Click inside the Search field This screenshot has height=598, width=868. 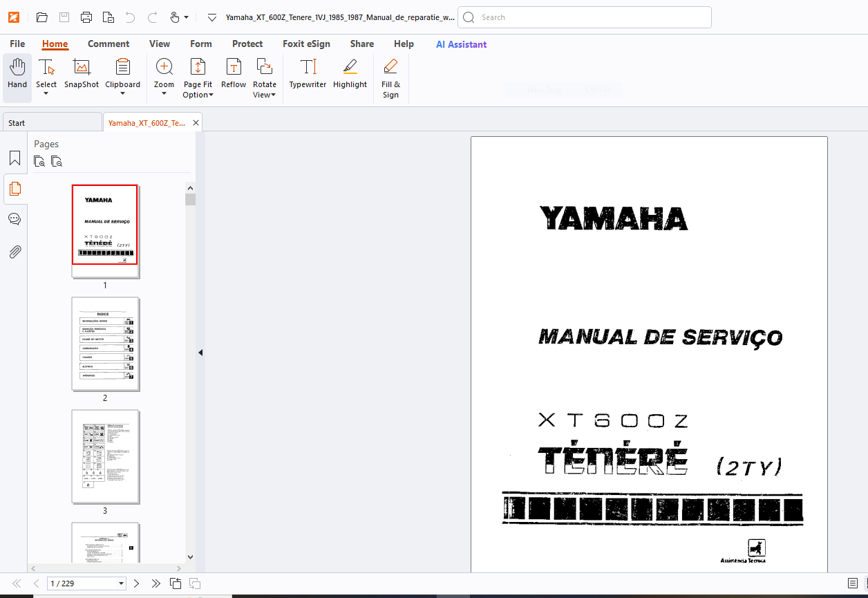585,17
